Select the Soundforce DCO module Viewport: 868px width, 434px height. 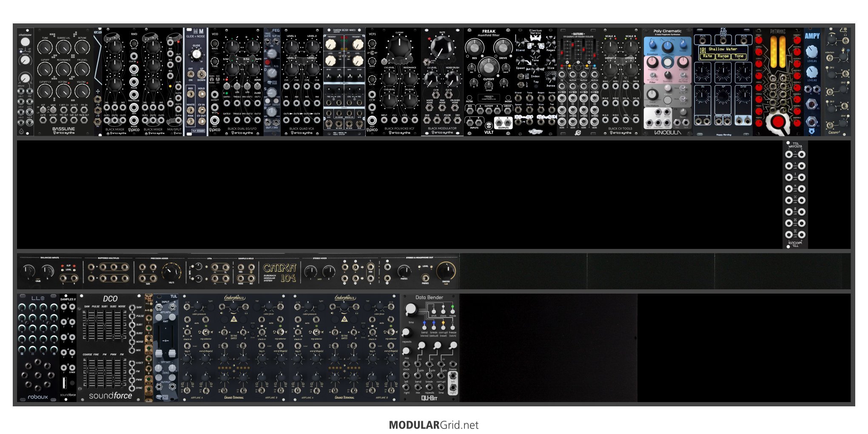[111, 348]
